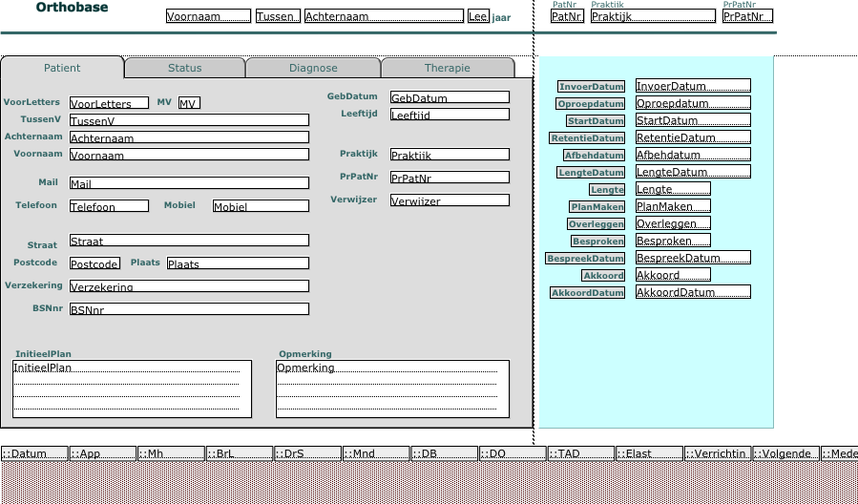Click the BespreekDatum input field

[693, 258]
